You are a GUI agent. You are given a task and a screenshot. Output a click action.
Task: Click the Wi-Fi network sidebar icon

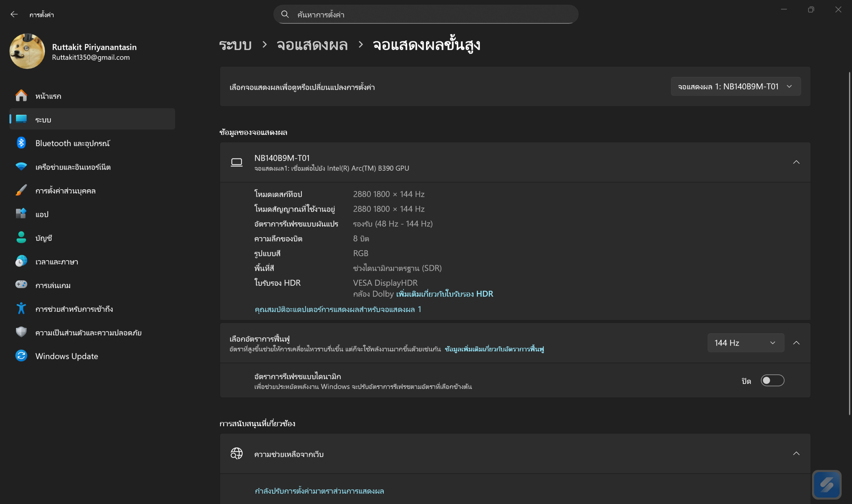click(21, 167)
